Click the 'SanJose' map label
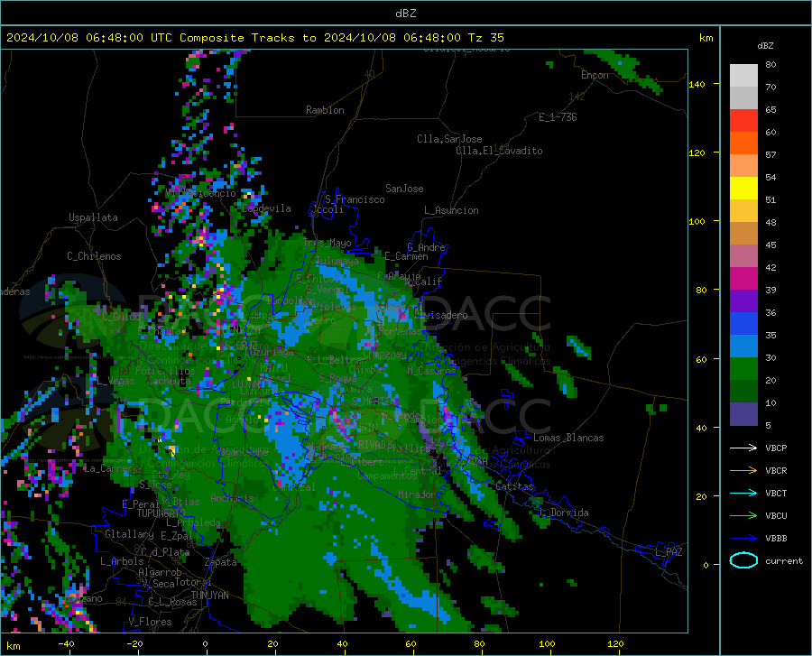 click(404, 189)
